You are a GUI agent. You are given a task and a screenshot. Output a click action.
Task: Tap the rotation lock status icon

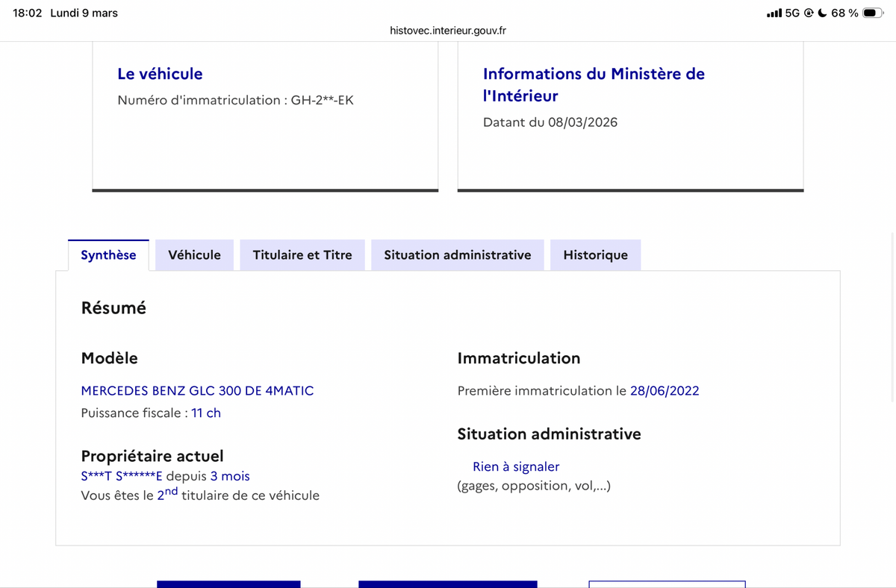[809, 13]
